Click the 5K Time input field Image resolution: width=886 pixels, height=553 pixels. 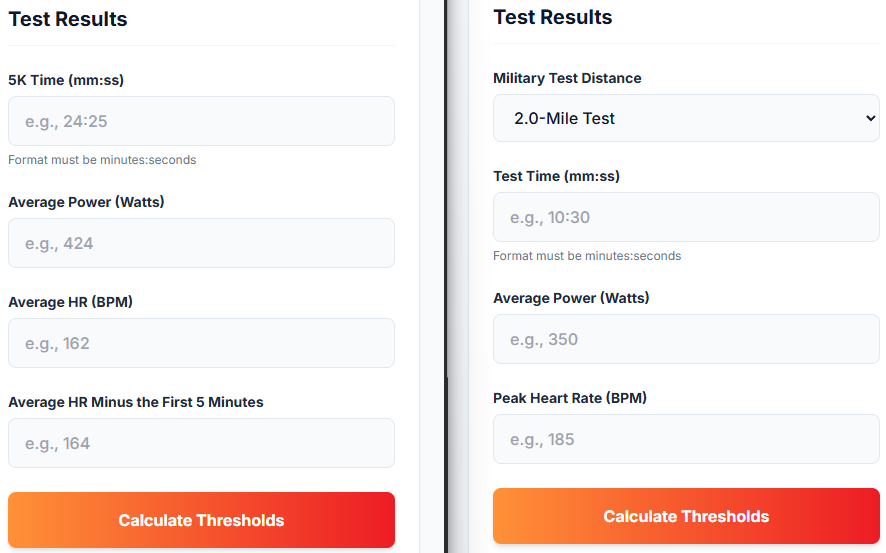tap(201, 121)
